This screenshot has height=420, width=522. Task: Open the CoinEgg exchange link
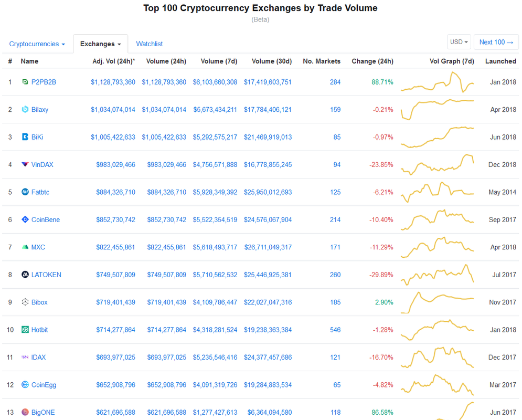click(x=44, y=385)
